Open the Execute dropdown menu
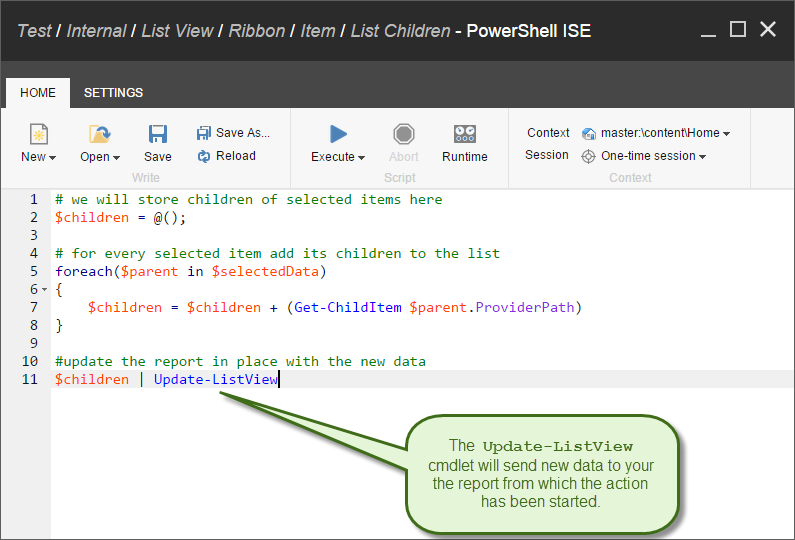This screenshot has height=540, width=795. pos(361,158)
